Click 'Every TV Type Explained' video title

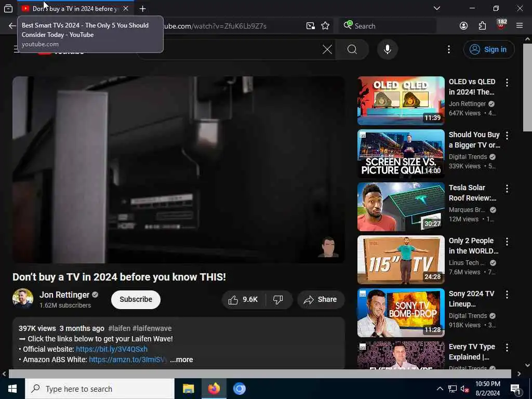(x=472, y=352)
